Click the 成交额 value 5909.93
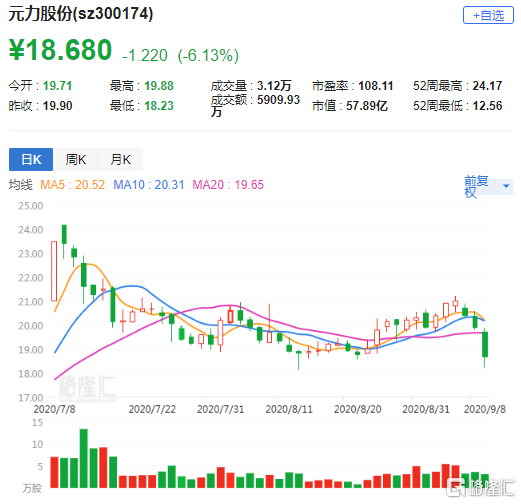The height and width of the screenshot is (504, 521). (278, 100)
